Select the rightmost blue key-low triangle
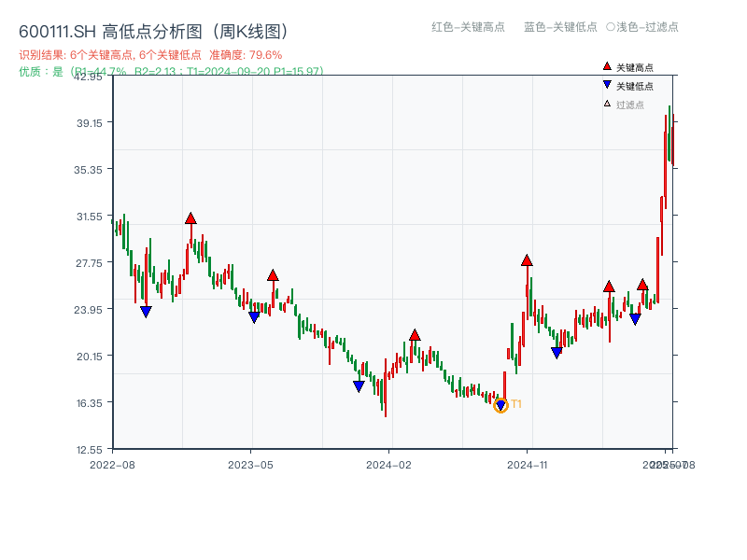 tap(635, 317)
